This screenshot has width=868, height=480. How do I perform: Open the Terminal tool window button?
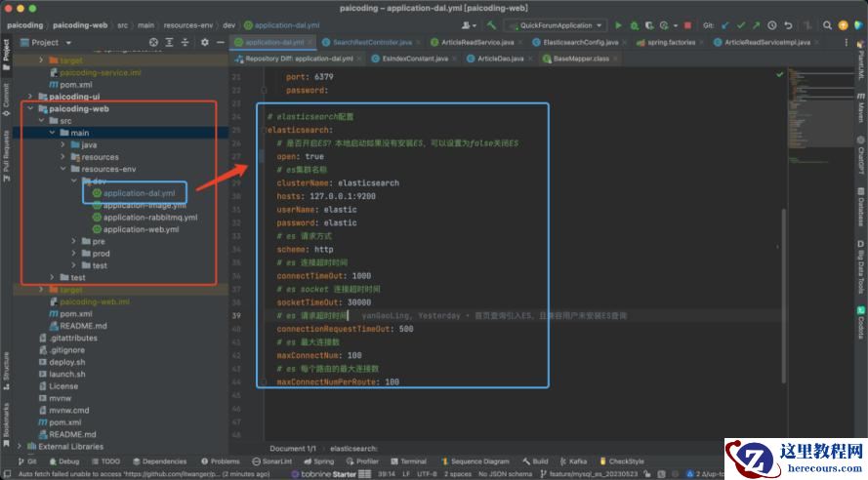[x=408, y=461]
